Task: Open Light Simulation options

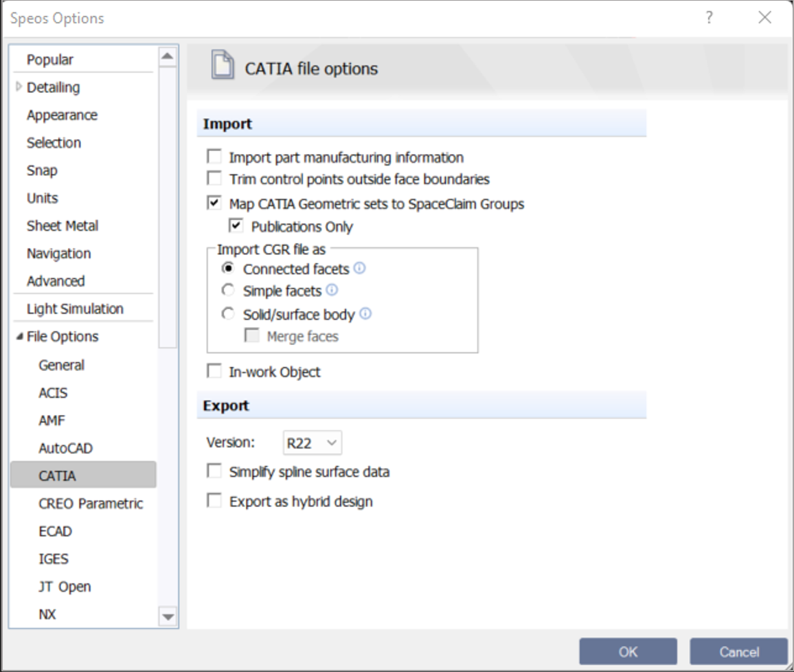Action: (x=75, y=309)
